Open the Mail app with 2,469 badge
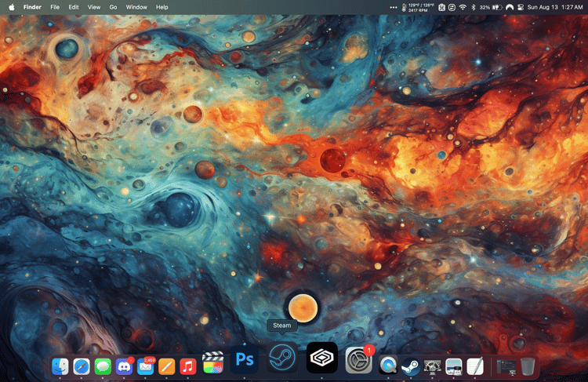Screen dimensions: 588x382 (146, 366)
